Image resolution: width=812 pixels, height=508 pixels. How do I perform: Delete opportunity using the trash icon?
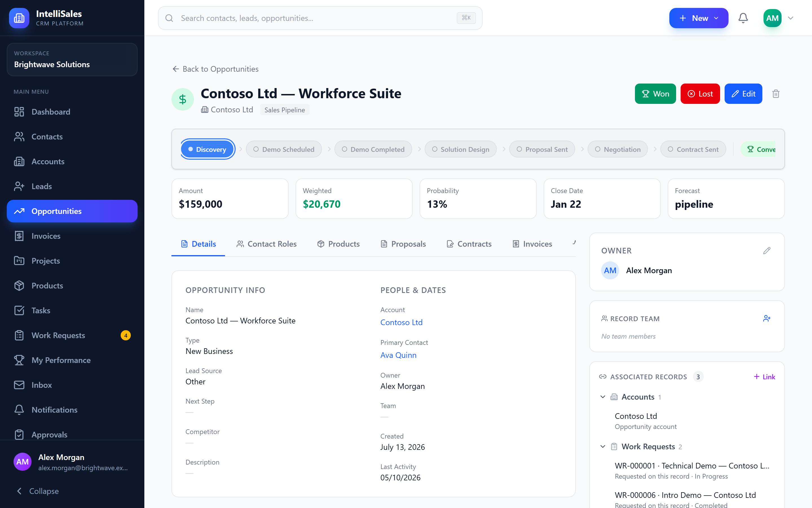775,94
